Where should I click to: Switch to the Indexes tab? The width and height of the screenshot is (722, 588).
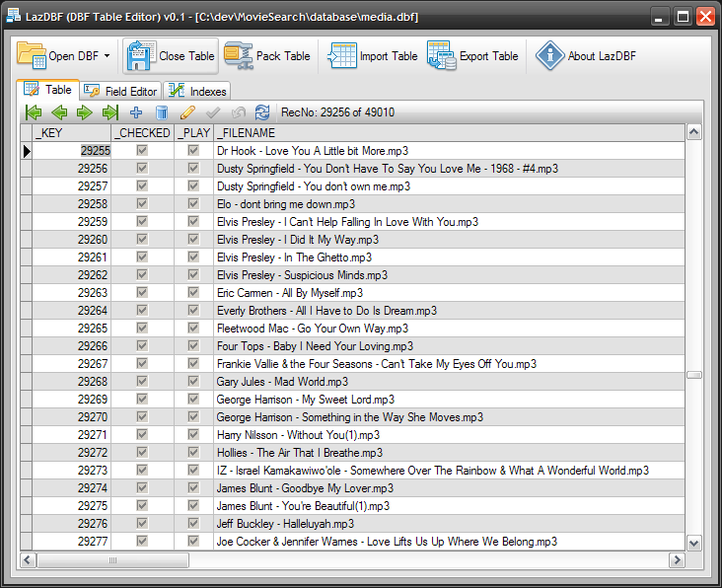[x=197, y=91]
